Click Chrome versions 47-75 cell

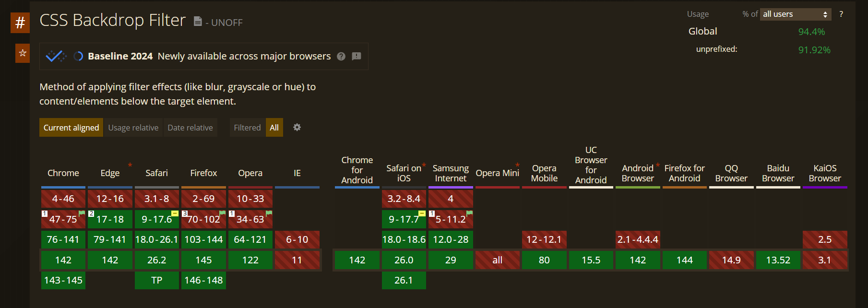coord(63,219)
